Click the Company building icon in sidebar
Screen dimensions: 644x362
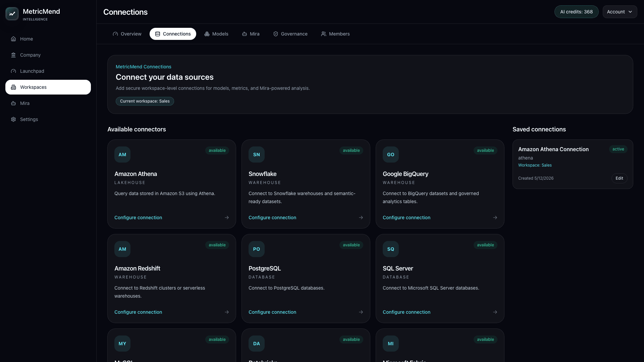coord(13,55)
